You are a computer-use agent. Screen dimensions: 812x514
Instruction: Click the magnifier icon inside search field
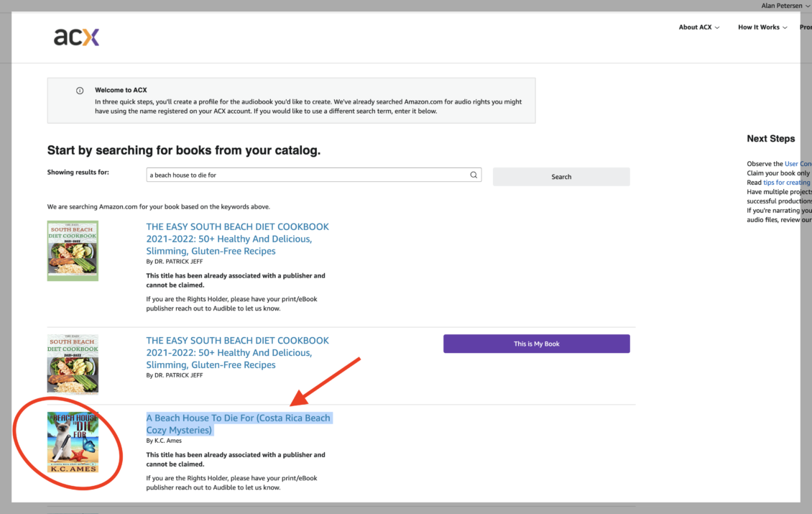point(474,175)
